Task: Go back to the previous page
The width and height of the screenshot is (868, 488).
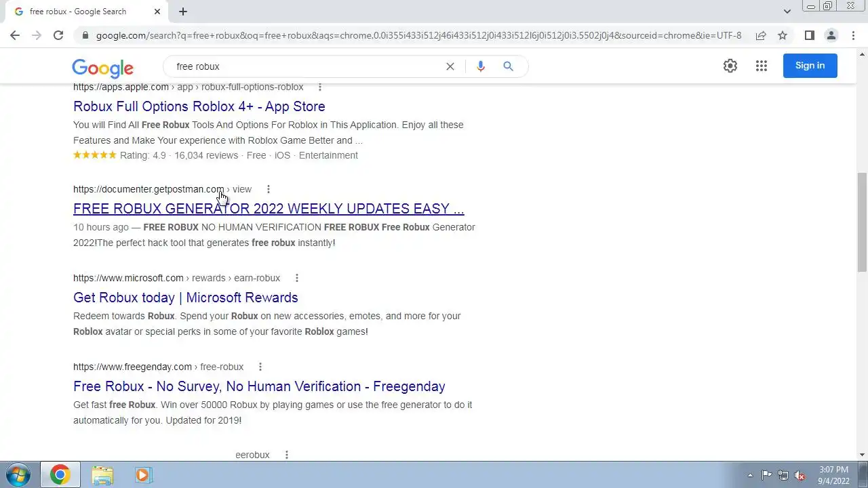Action: coord(15,35)
